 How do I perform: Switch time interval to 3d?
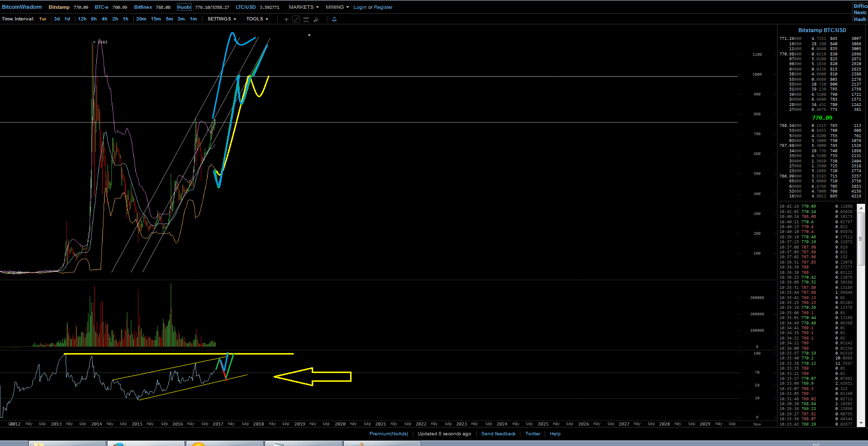coord(57,19)
